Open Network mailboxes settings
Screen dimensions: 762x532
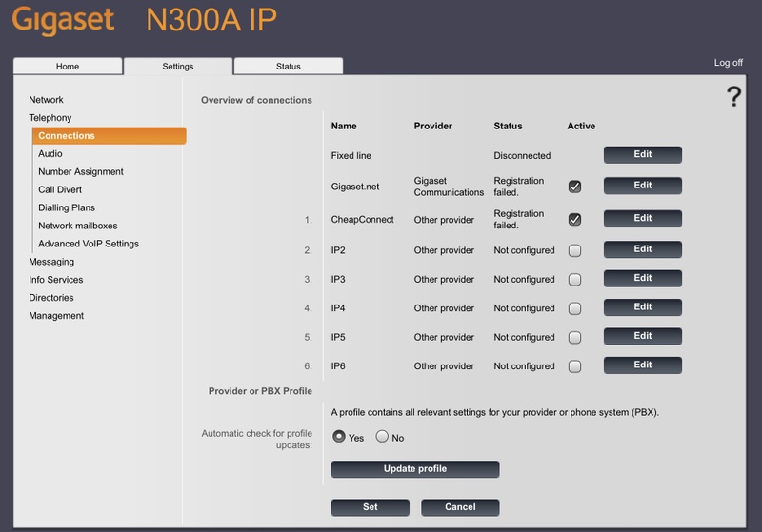click(78, 226)
